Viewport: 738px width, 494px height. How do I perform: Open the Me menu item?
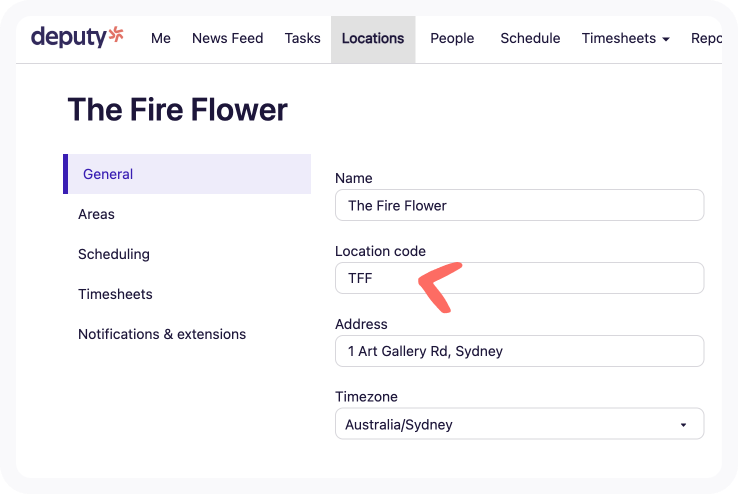pos(160,38)
